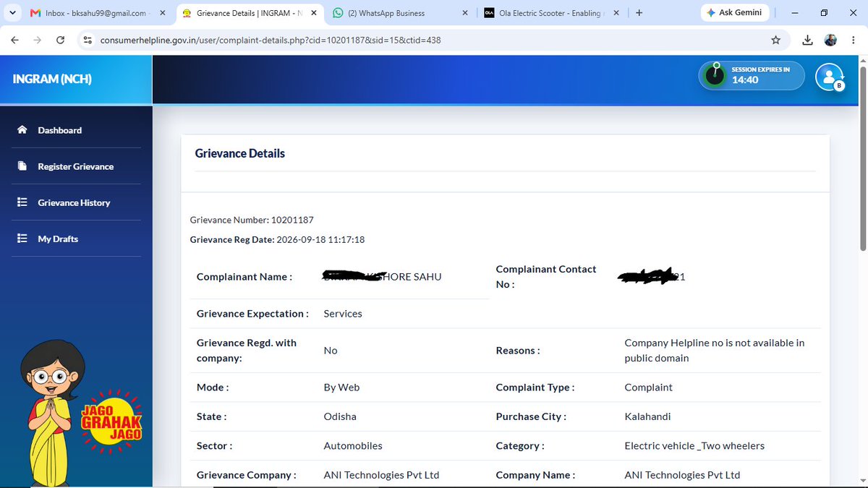Open Dashboard in the sidebar
868x488 pixels.
(76, 130)
